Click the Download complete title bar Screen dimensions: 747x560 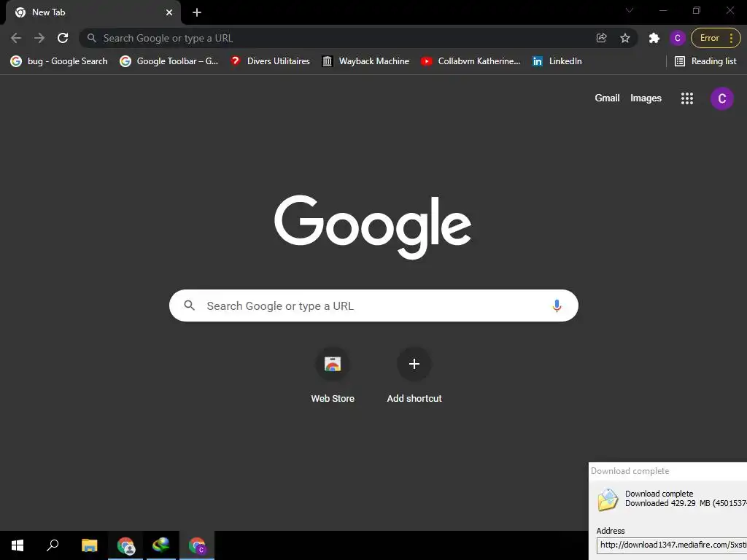668,471
